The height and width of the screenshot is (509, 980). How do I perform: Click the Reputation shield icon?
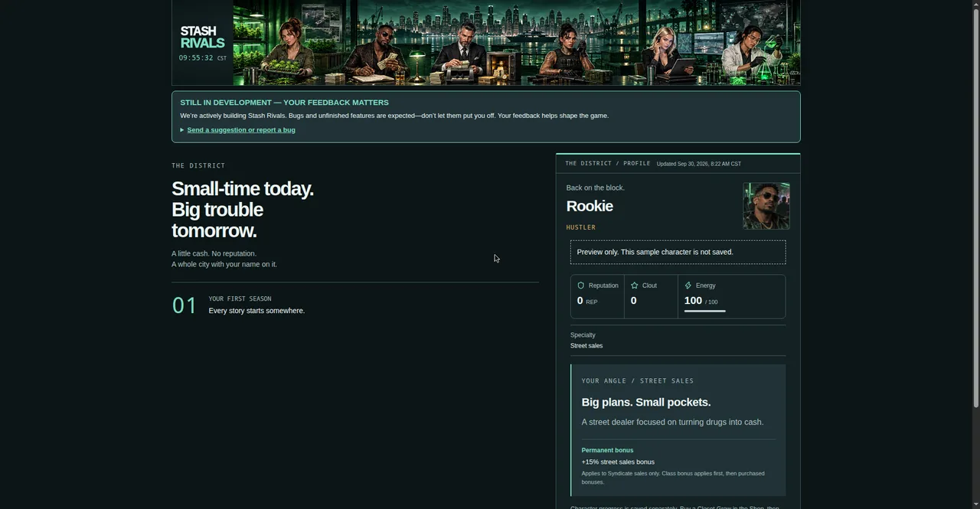coord(581,285)
